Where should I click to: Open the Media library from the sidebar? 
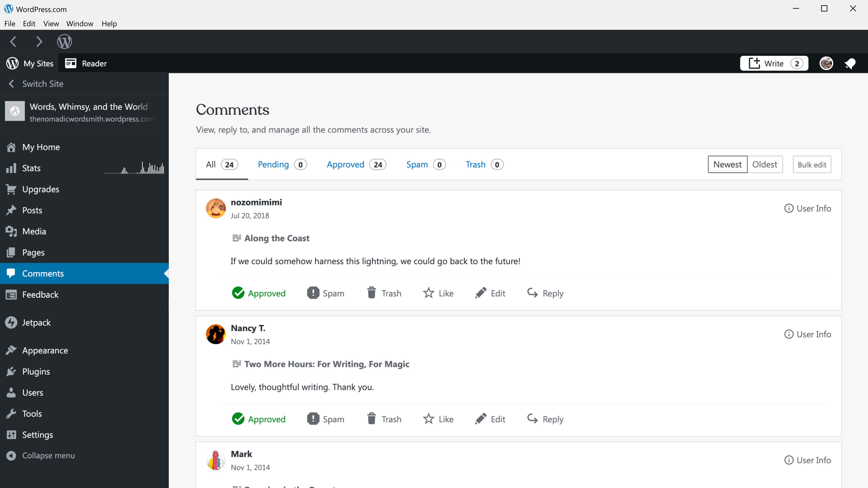(34, 231)
